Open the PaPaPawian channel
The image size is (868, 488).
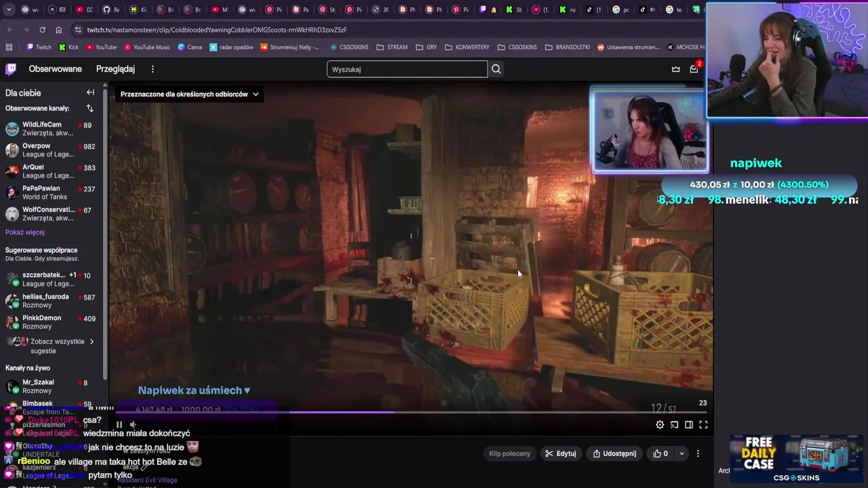click(53, 192)
